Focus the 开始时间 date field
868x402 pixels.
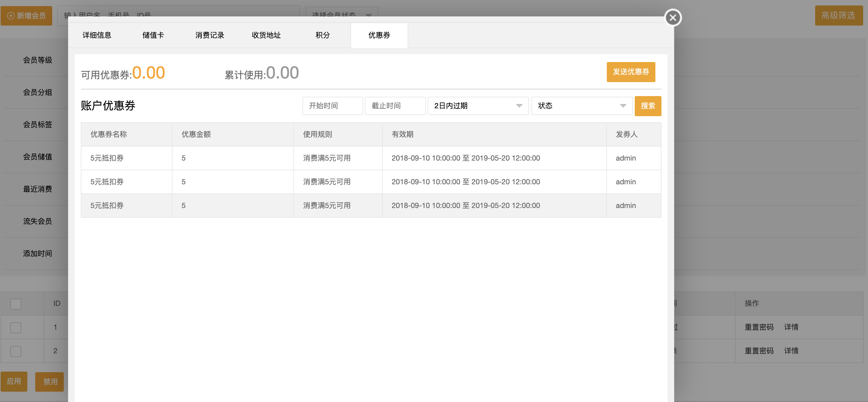pos(333,106)
